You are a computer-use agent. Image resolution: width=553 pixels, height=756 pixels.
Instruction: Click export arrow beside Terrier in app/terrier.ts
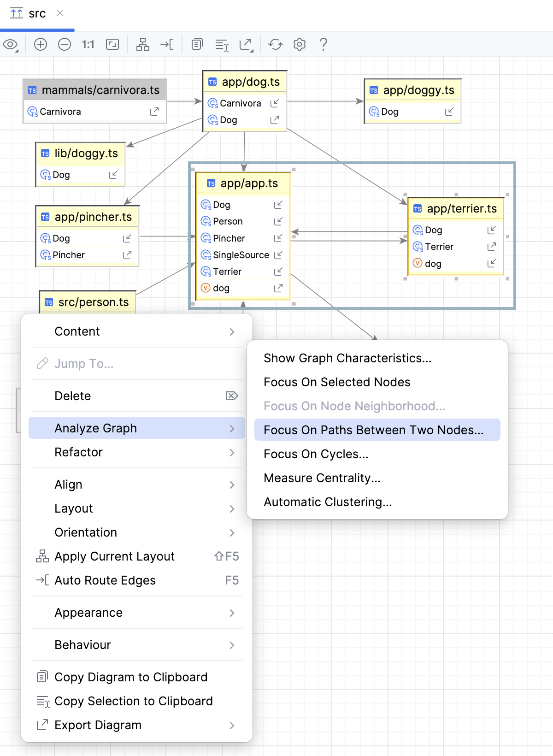point(492,247)
